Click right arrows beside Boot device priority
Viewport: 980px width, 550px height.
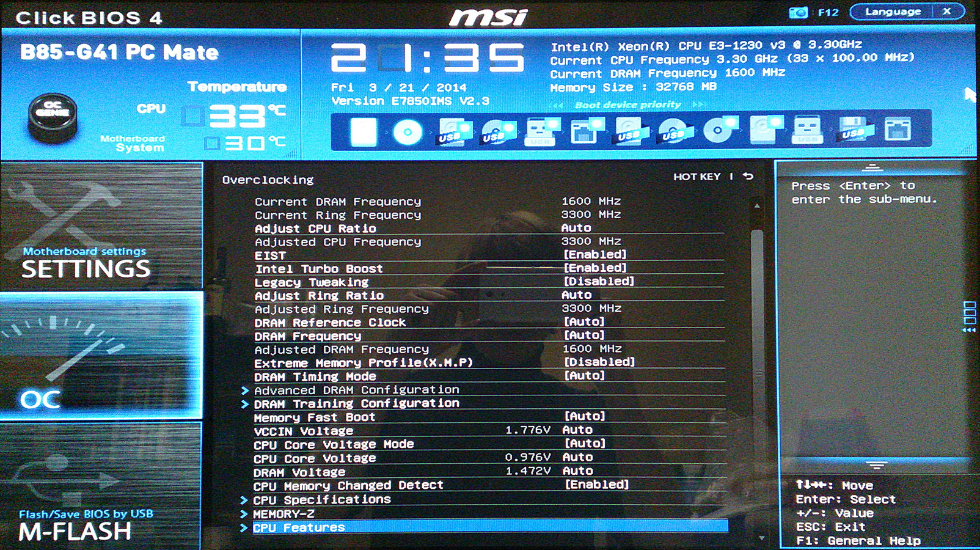click(698, 105)
